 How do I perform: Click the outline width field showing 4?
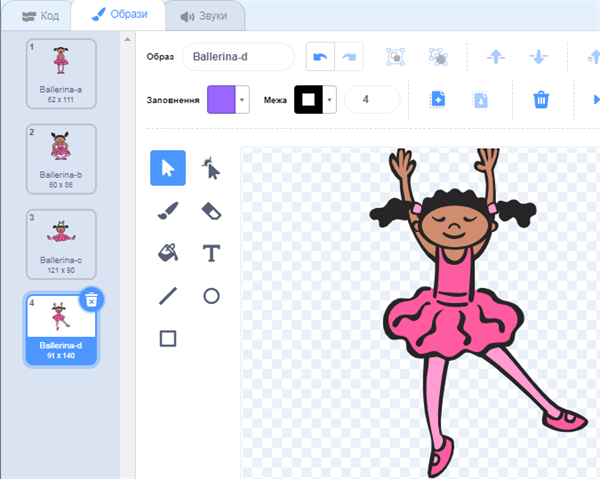point(371,99)
